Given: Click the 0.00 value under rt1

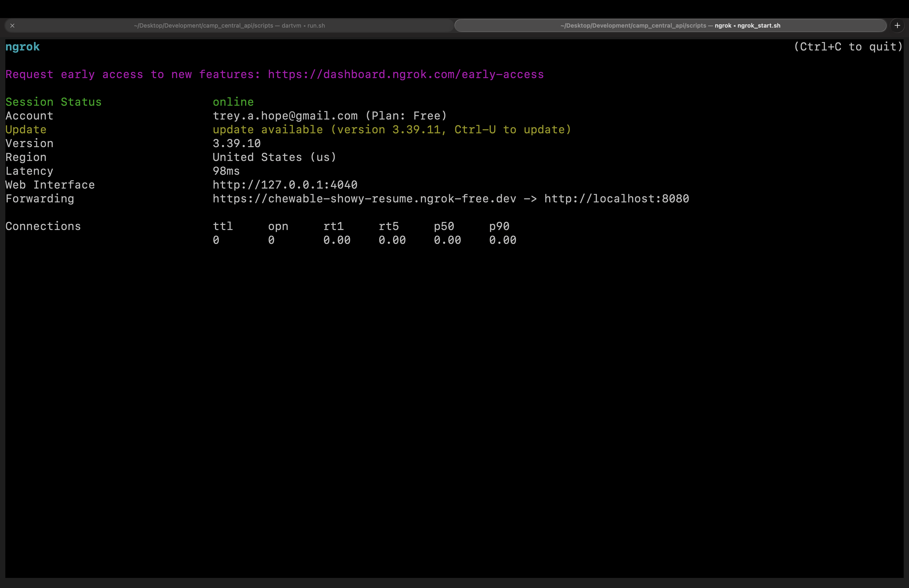Looking at the screenshot, I should click(337, 240).
